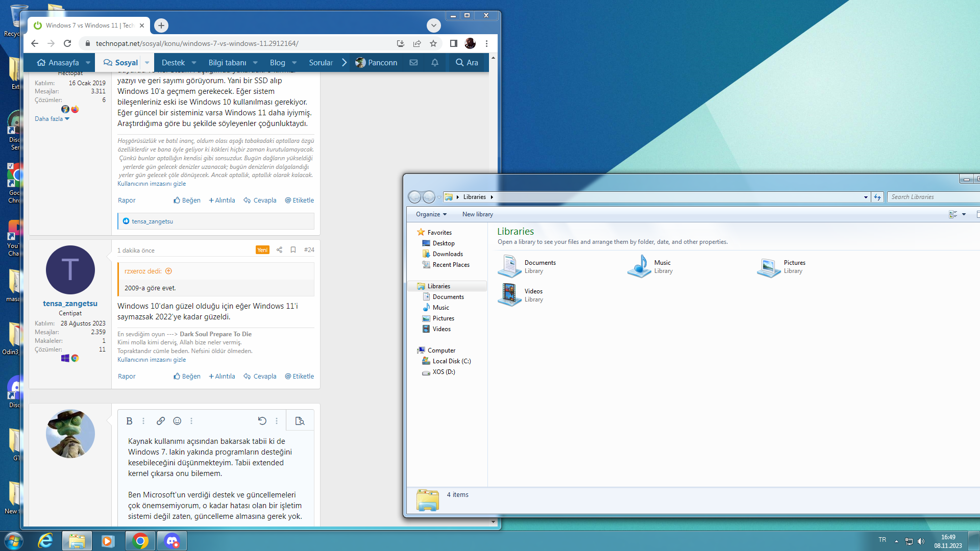Open the Organize dropdown in Explorer
980x551 pixels.
[x=431, y=214]
